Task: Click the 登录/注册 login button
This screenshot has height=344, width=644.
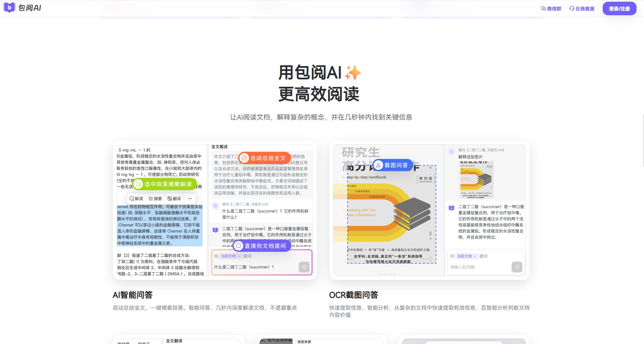Action: click(x=619, y=9)
